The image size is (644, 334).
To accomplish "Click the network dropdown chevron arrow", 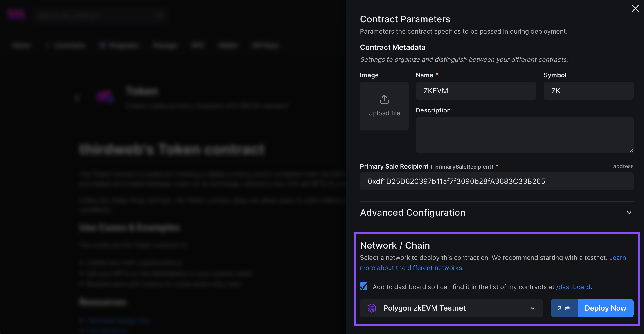I will [532, 308].
